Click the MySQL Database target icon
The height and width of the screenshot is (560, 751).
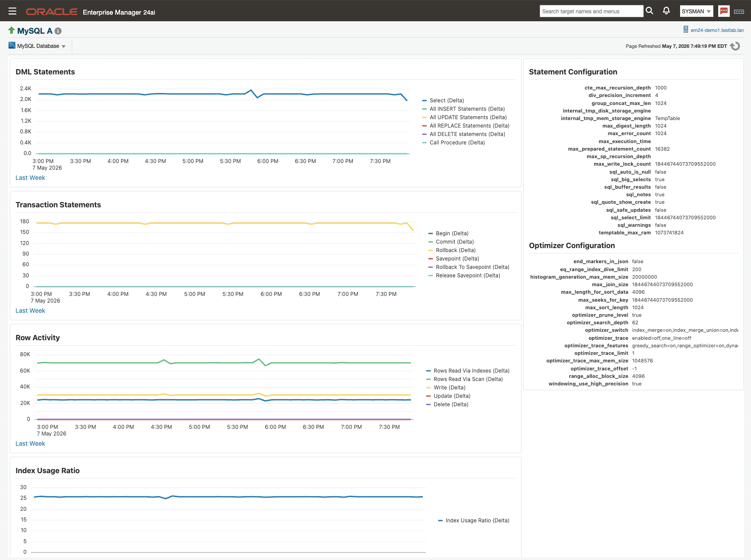(x=12, y=45)
